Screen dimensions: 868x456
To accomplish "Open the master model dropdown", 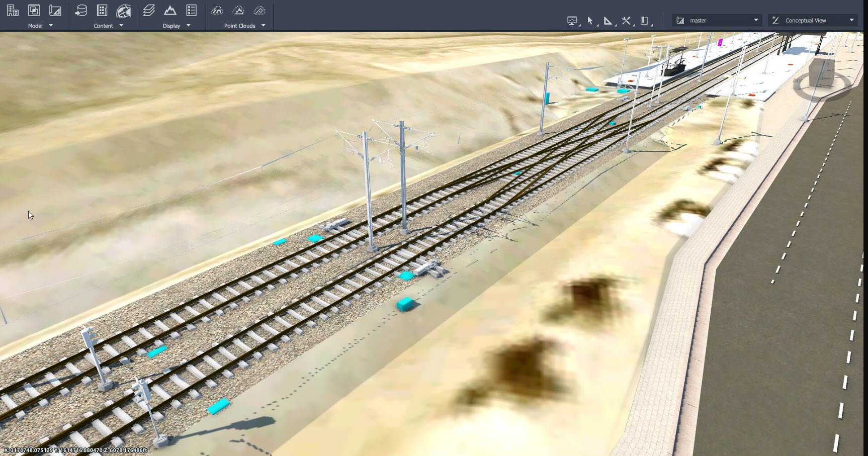I will 757,20.
